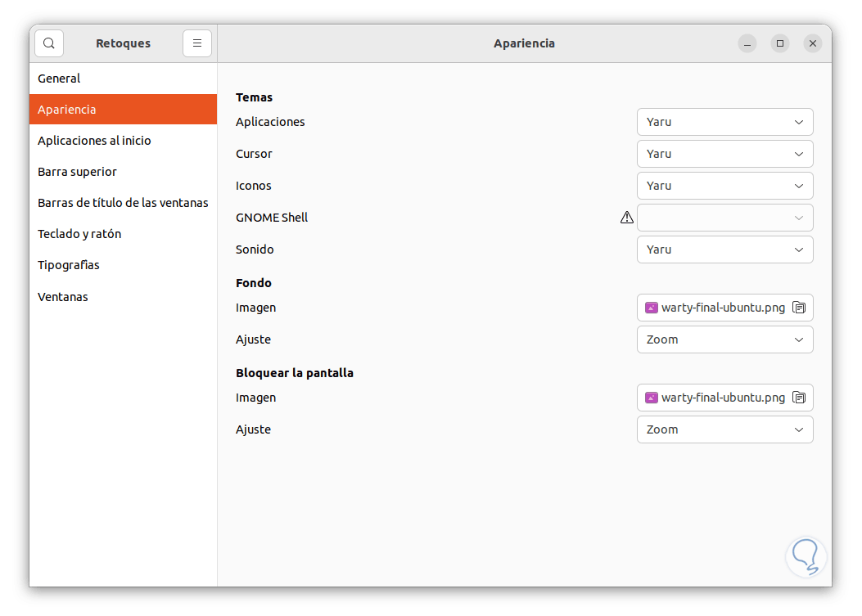Minimize the Retoques window
The width and height of the screenshot is (862, 616).
click(x=747, y=43)
